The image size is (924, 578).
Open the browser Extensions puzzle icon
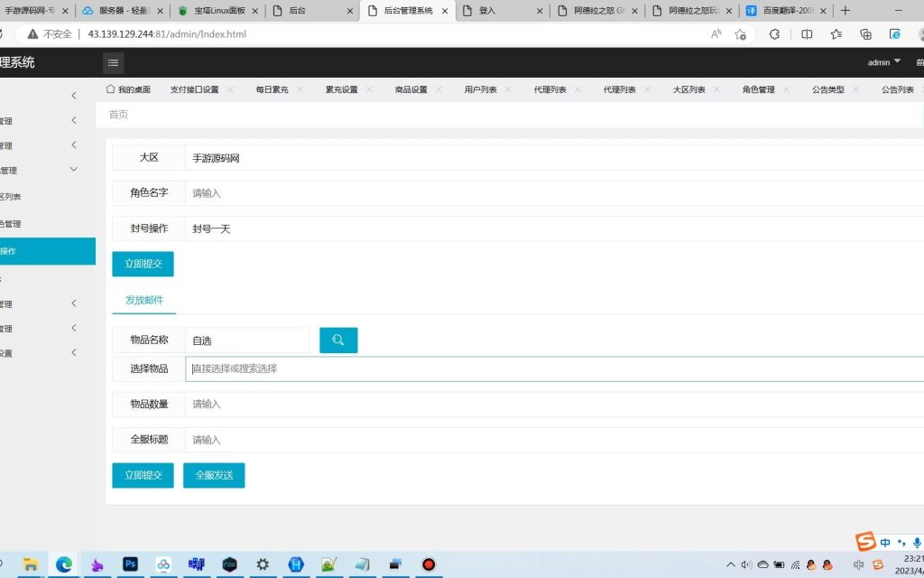(x=774, y=34)
